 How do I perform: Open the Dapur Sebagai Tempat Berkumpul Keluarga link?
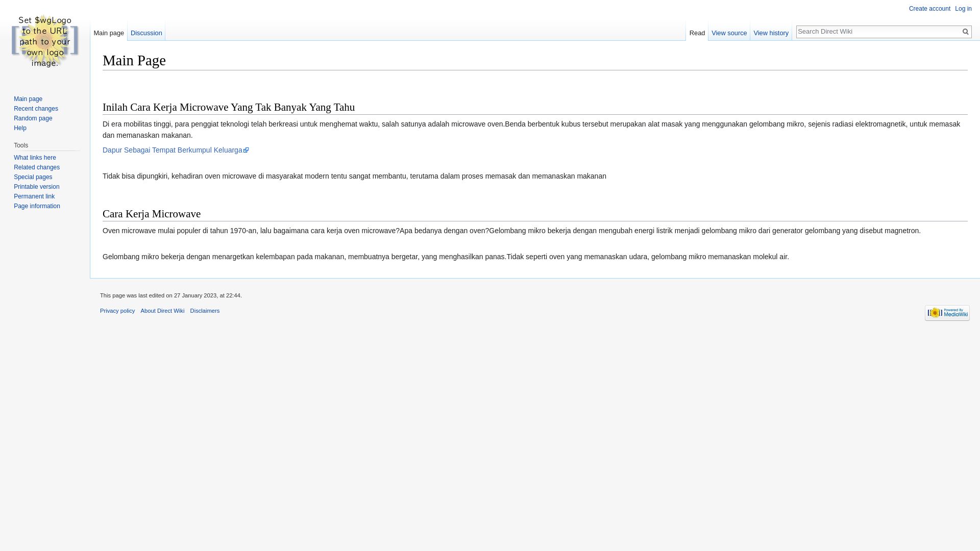pyautogui.click(x=176, y=150)
